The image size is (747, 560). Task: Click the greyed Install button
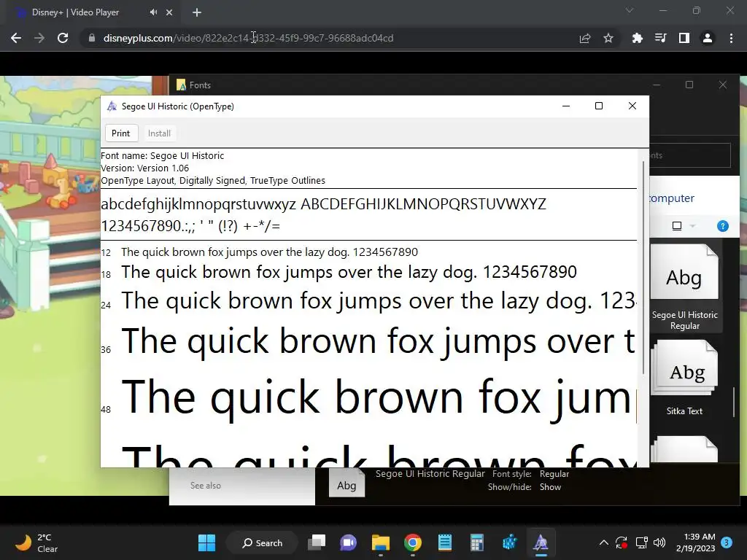159,133
